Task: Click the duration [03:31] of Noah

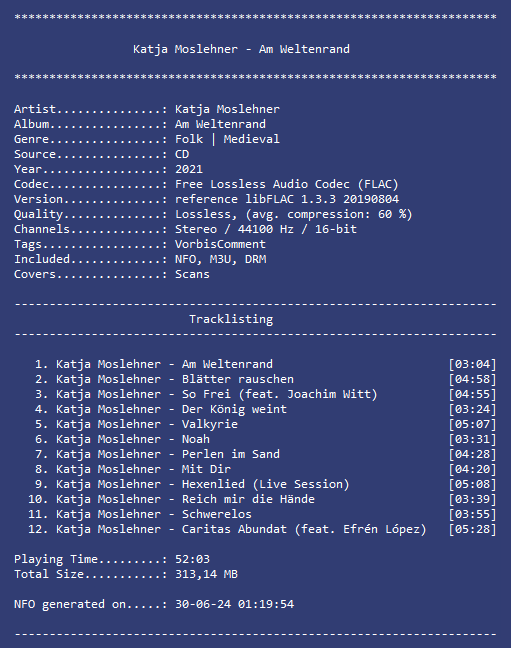Action: pos(473,439)
